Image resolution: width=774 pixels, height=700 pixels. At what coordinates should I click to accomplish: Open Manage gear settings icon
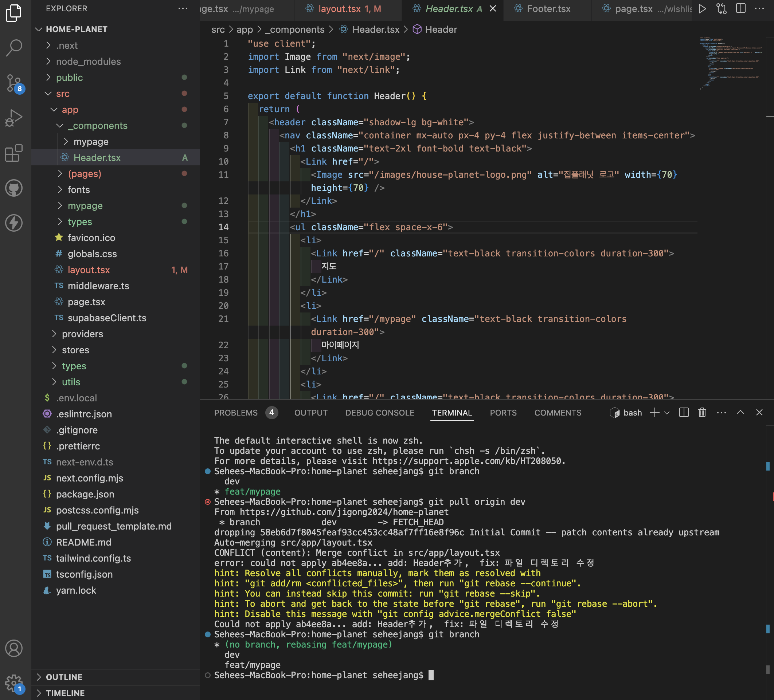tap(14, 683)
